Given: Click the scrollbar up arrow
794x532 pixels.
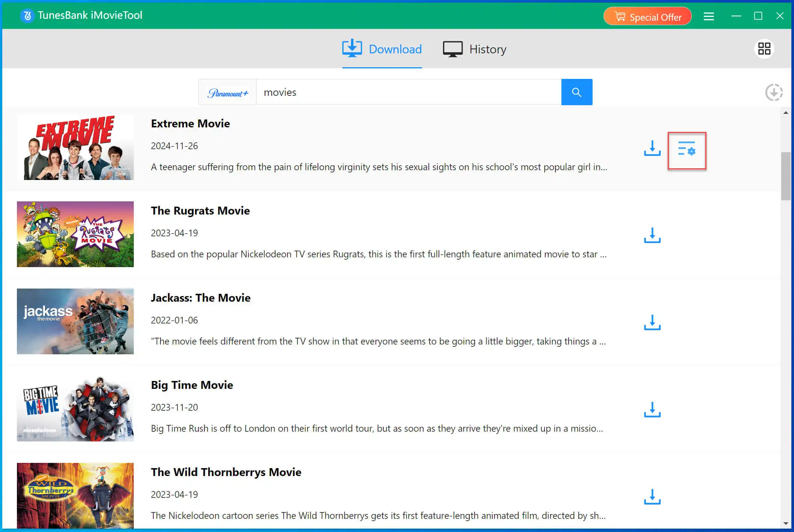Looking at the screenshot, I should click(x=785, y=113).
